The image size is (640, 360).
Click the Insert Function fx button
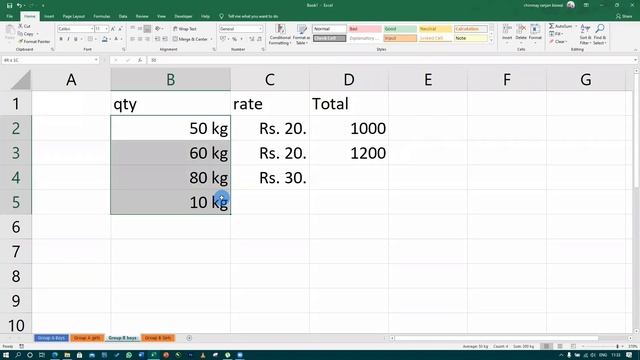tap(140, 60)
